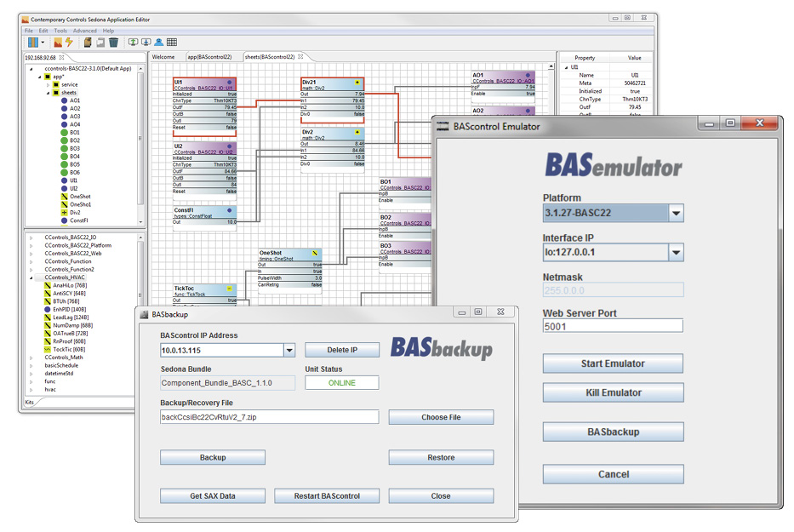
Task: Click the grid view toolbar icon
Action: (171, 43)
